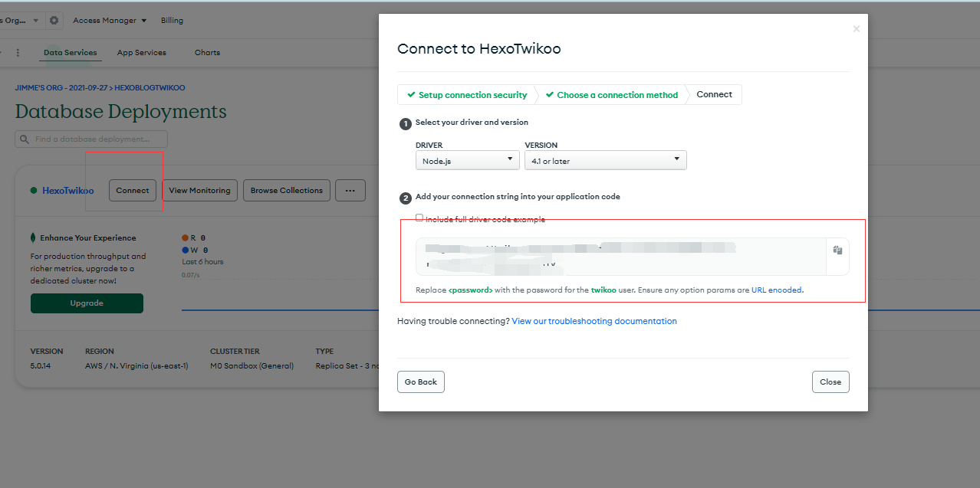
Task: Click the URL encoded link
Action: (776, 290)
